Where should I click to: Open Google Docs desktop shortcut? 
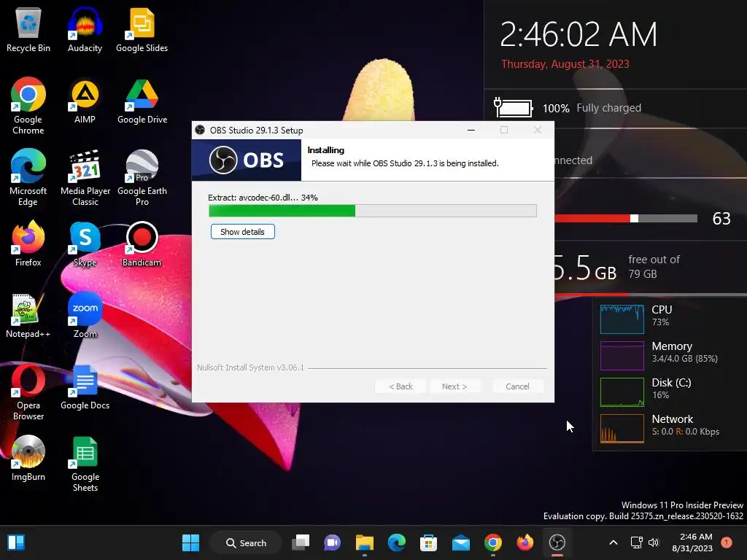click(x=85, y=386)
